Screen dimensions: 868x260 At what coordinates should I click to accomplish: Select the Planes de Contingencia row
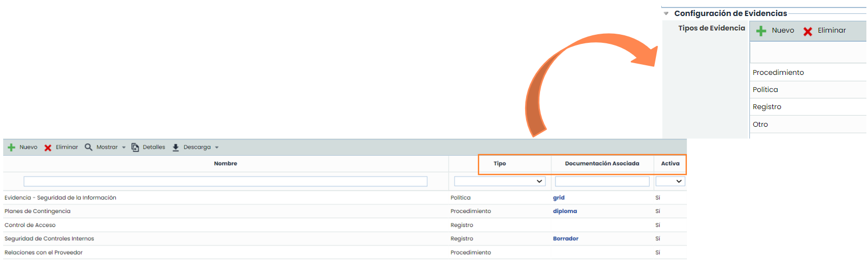[x=37, y=211]
